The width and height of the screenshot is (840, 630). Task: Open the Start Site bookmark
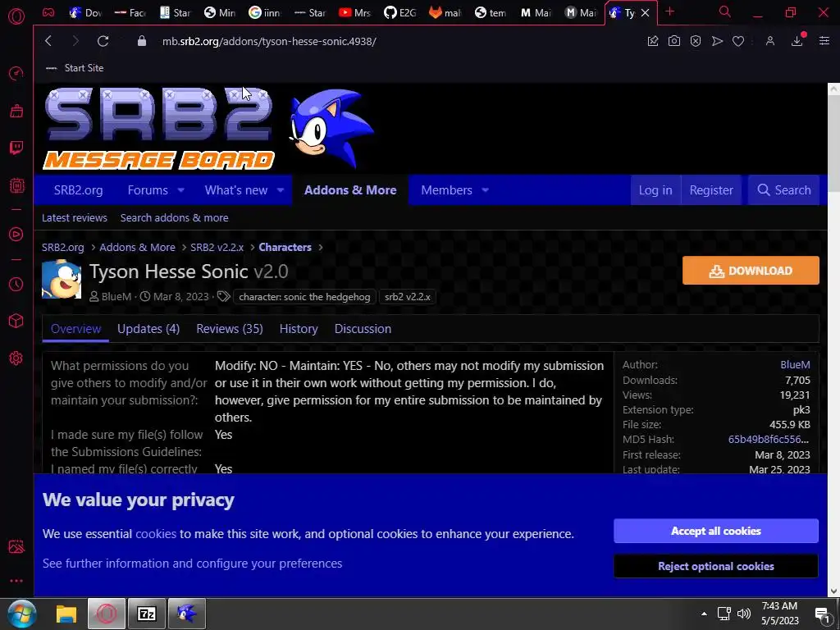[x=75, y=68]
